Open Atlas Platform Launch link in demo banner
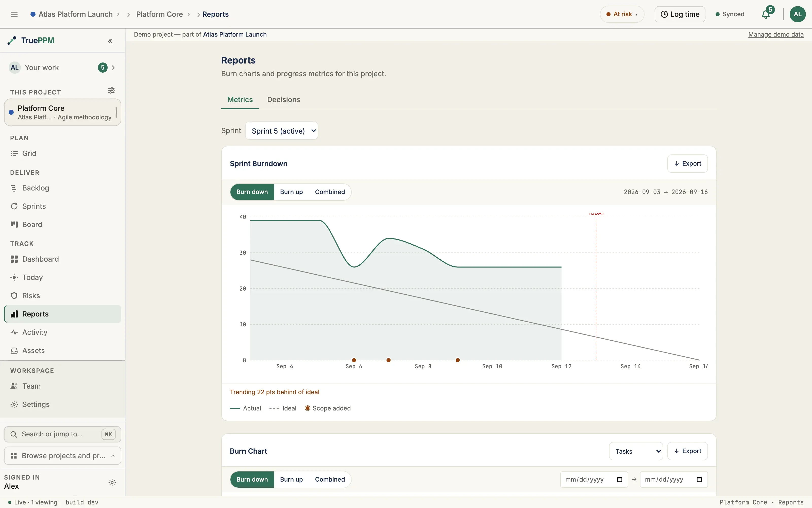 tap(235, 35)
